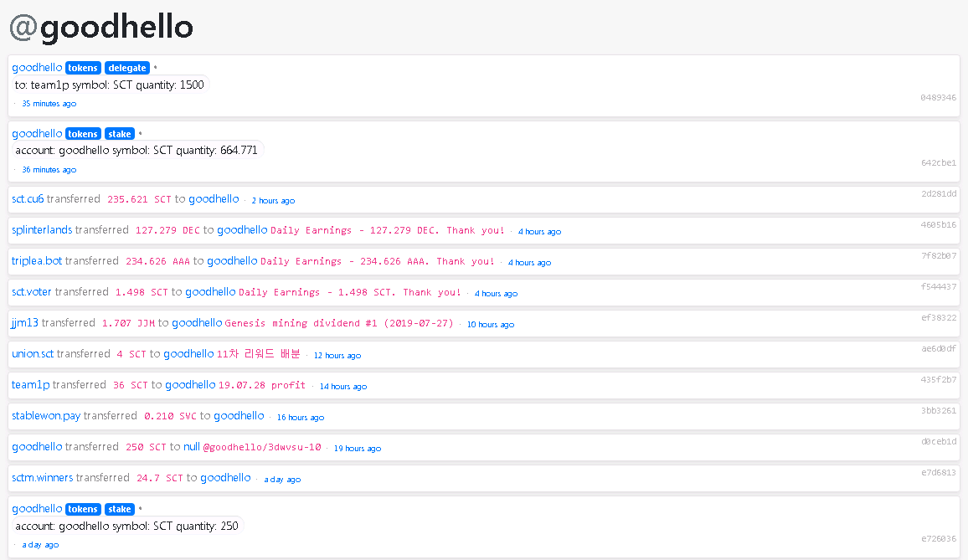
Task: Open the stablewon.pay account link
Action: click(46, 415)
